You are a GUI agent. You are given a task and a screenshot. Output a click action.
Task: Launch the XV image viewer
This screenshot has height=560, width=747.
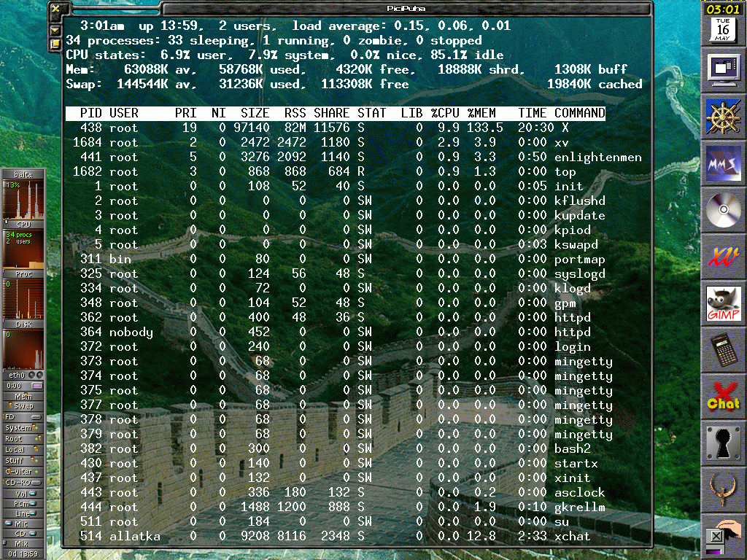click(723, 257)
